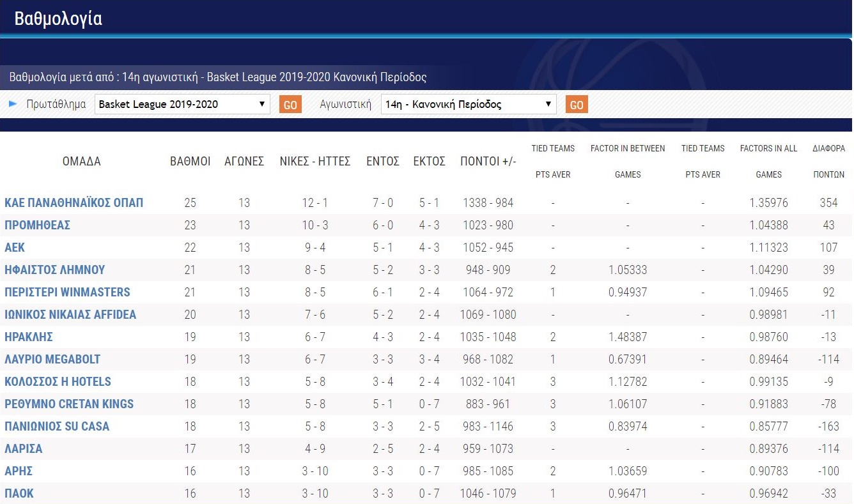Click the ΛΑΡΙΣΑ team link
Image resolution: width=854 pixels, height=504 pixels.
(x=24, y=449)
